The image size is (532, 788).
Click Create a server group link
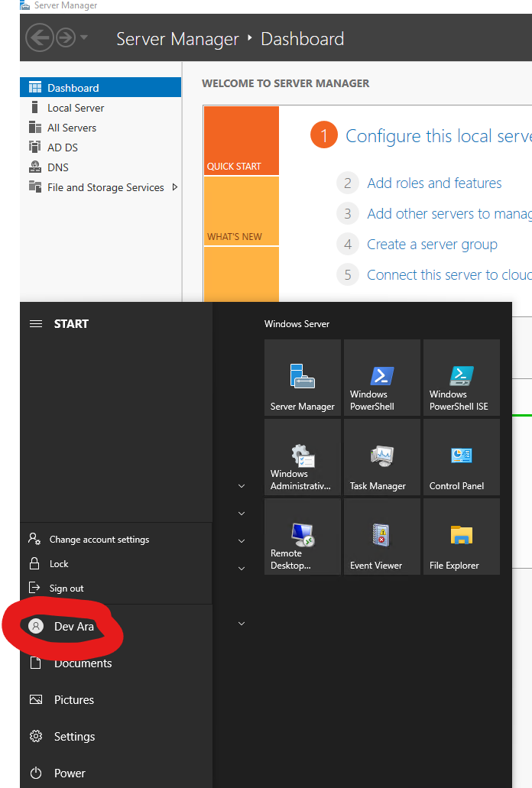[x=432, y=245]
